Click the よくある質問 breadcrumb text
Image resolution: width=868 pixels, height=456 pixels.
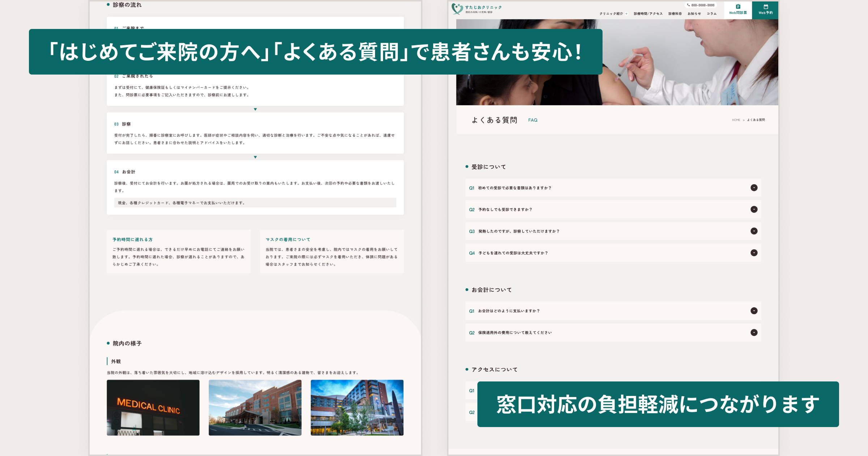[756, 120]
